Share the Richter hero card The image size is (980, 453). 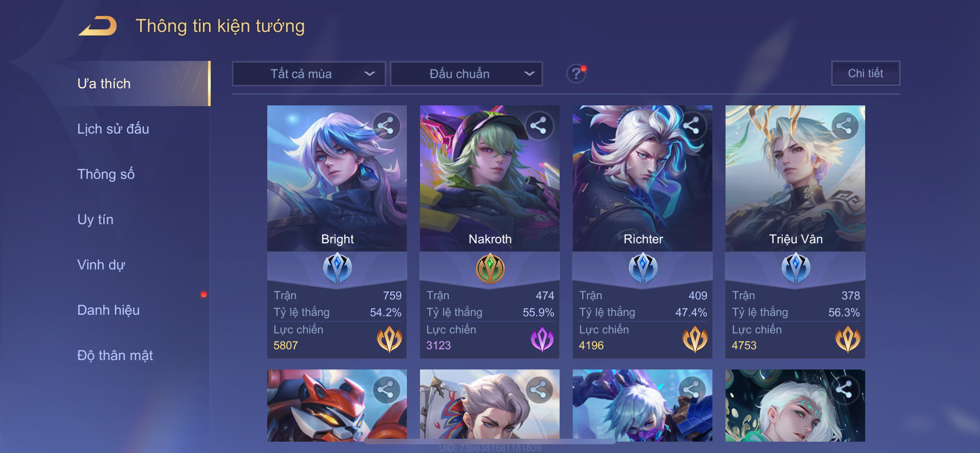692,125
